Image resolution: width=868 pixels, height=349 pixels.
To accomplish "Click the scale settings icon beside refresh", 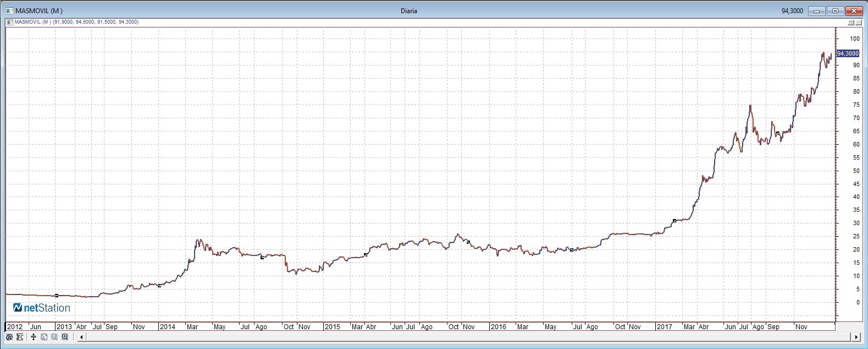I will pyautogui.click(x=20, y=337).
